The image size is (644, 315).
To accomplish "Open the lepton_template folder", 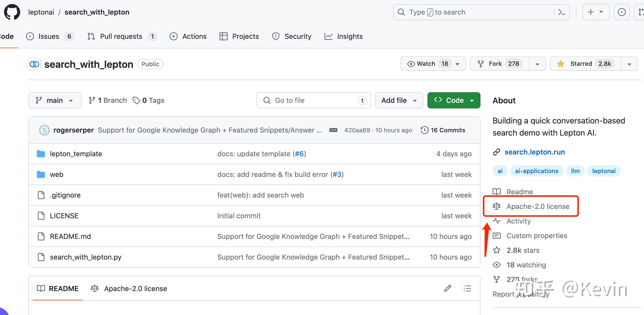I will (76, 154).
